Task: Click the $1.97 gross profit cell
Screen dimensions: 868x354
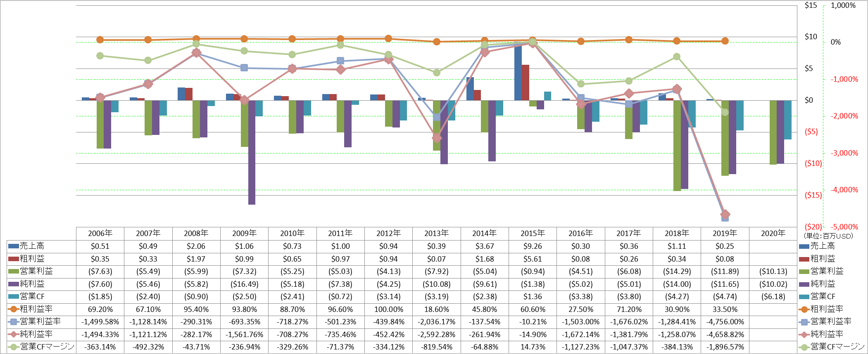Action: [x=196, y=259]
